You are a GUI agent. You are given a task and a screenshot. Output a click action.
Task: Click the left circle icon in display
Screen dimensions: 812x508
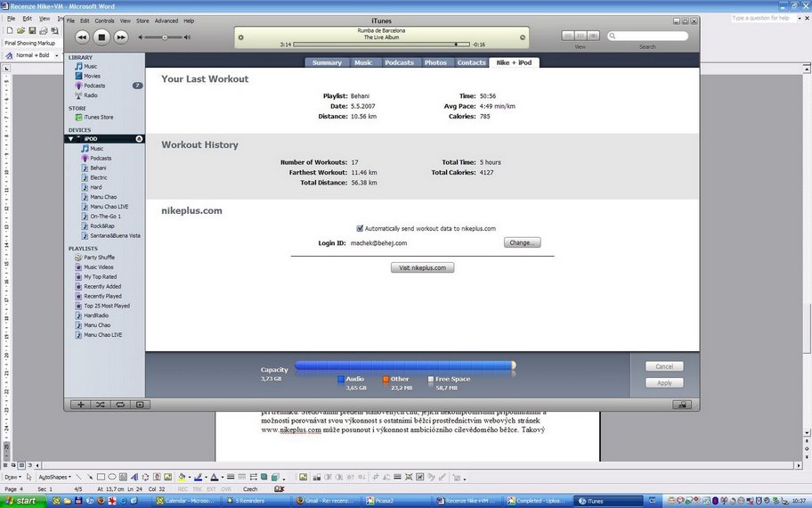(240, 37)
